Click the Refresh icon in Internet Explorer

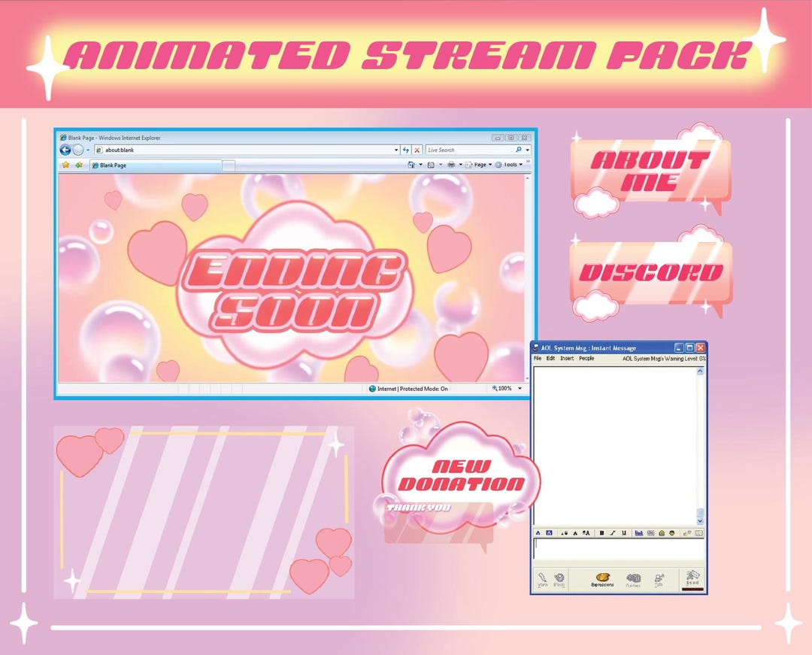pos(405,150)
